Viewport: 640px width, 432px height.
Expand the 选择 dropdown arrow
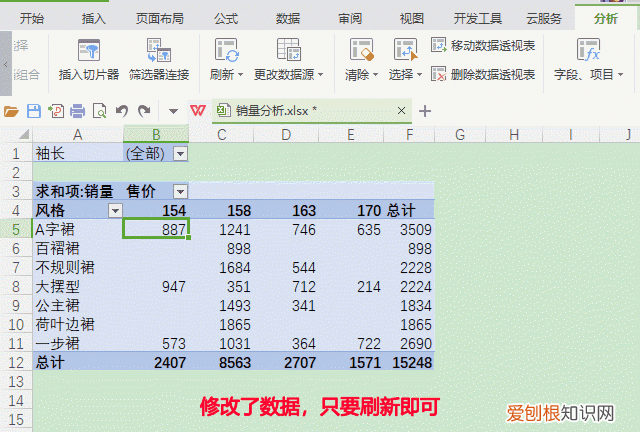tap(419, 75)
